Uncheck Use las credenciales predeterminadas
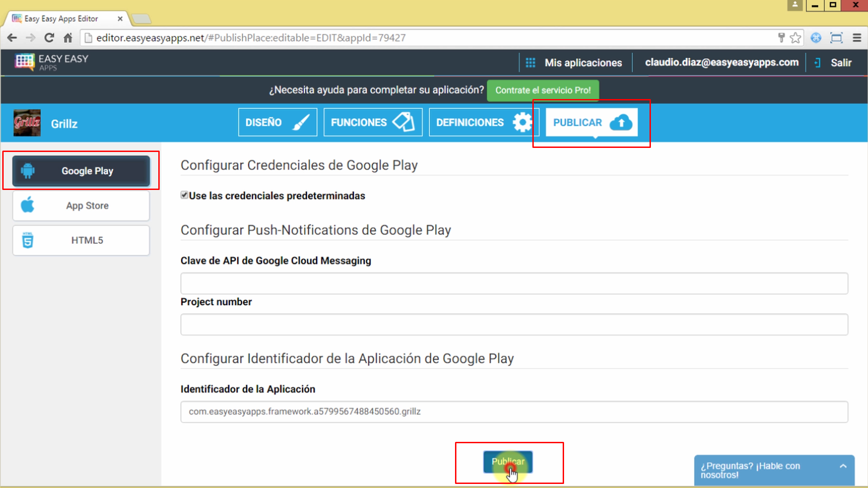The height and width of the screenshot is (488, 868). (x=184, y=195)
